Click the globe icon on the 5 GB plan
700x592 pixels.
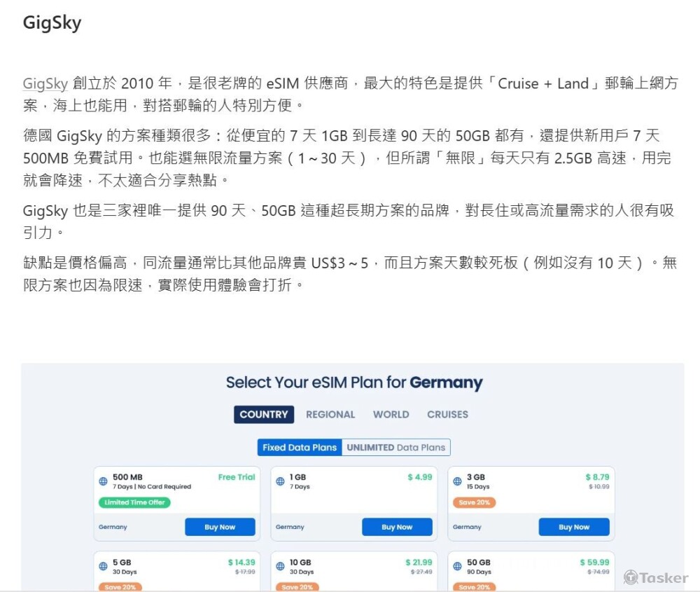pos(102,566)
